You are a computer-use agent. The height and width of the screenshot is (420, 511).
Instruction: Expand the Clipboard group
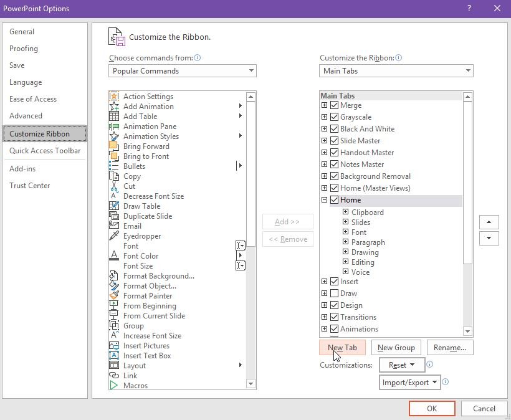[x=345, y=212]
